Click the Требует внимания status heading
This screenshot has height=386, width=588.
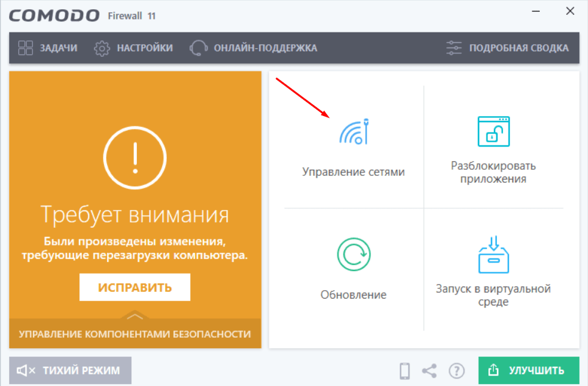135,215
